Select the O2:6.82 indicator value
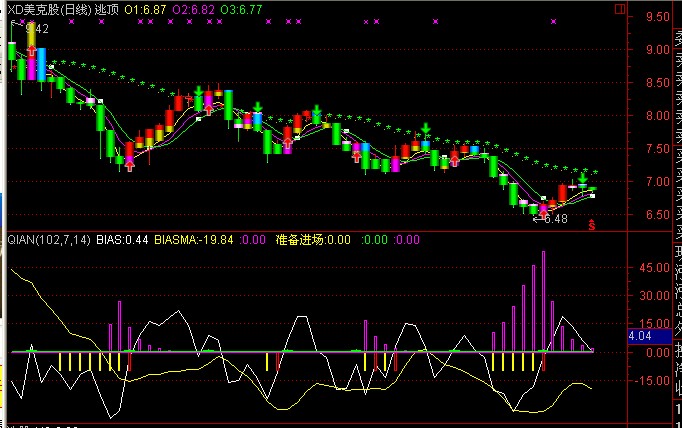This screenshot has width=682, height=428. 193,8
